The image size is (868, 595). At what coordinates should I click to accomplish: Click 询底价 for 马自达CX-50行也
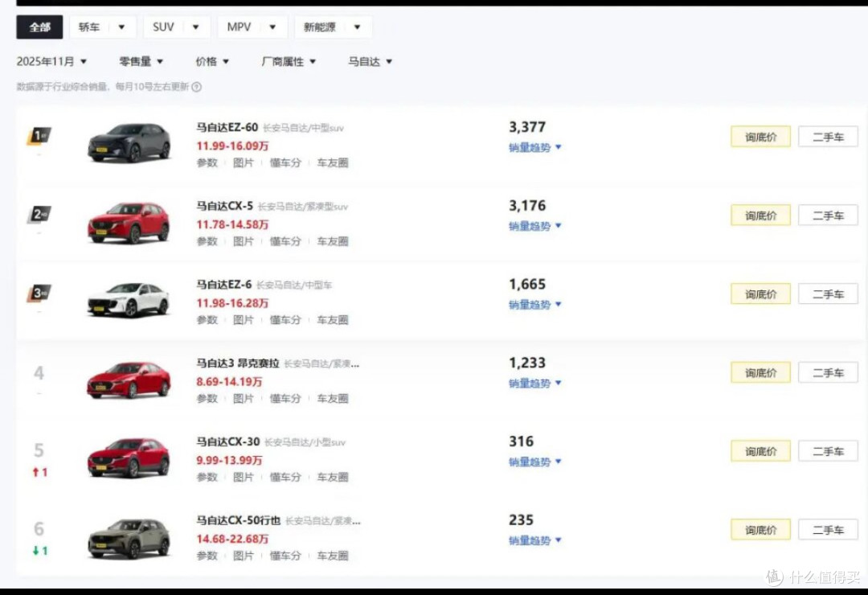pos(760,530)
